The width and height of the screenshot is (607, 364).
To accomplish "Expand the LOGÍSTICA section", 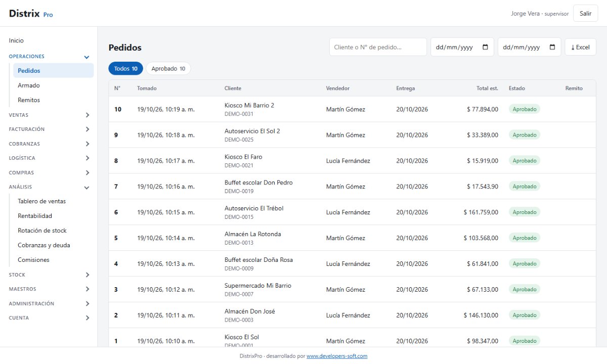I will point(49,158).
